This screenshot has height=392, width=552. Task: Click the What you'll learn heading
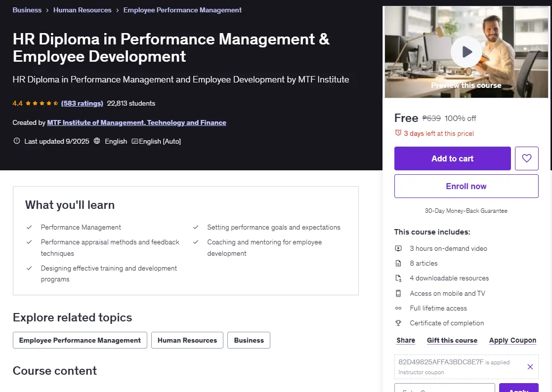[x=70, y=205]
